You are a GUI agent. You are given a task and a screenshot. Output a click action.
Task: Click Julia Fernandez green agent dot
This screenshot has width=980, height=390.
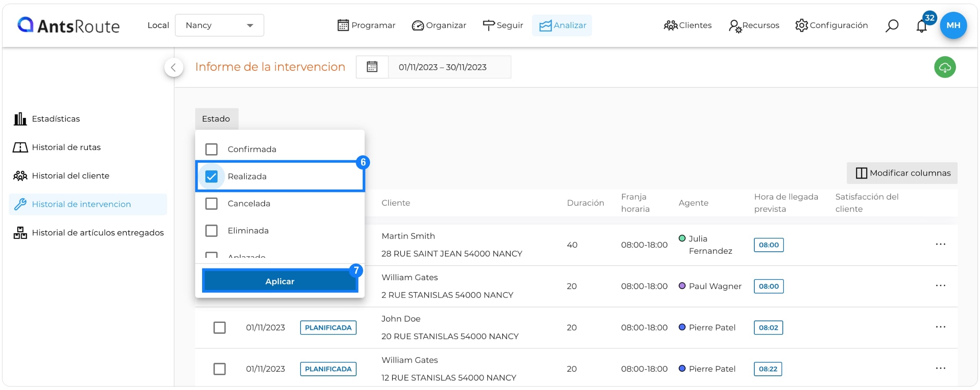(682, 238)
